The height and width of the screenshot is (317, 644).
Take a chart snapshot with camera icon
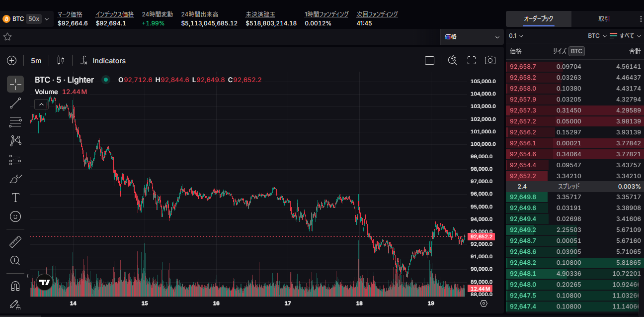[x=490, y=61]
